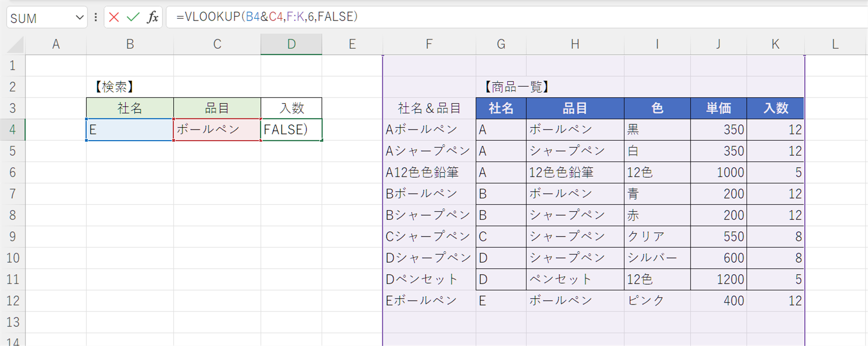868x346 pixels.
Task: Select cell Dペンセット in column F
Action: click(x=429, y=279)
